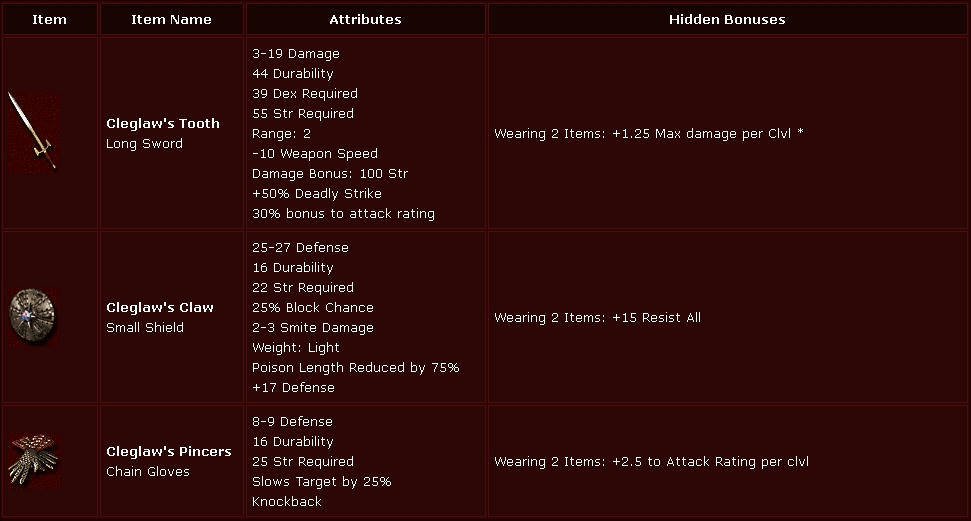Click the Cleglaw's Claw small shield icon
This screenshot has height=521, width=971.
coord(33,317)
